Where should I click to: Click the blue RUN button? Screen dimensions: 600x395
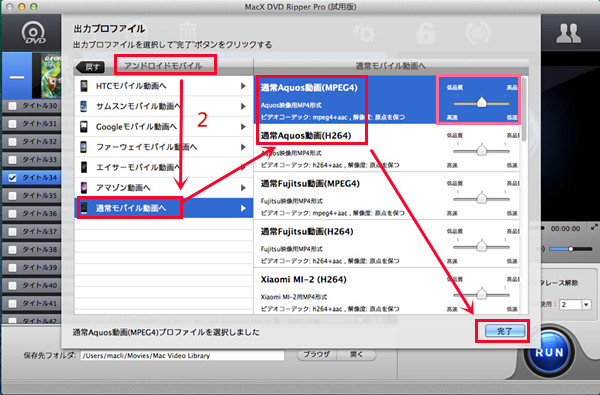point(549,352)
